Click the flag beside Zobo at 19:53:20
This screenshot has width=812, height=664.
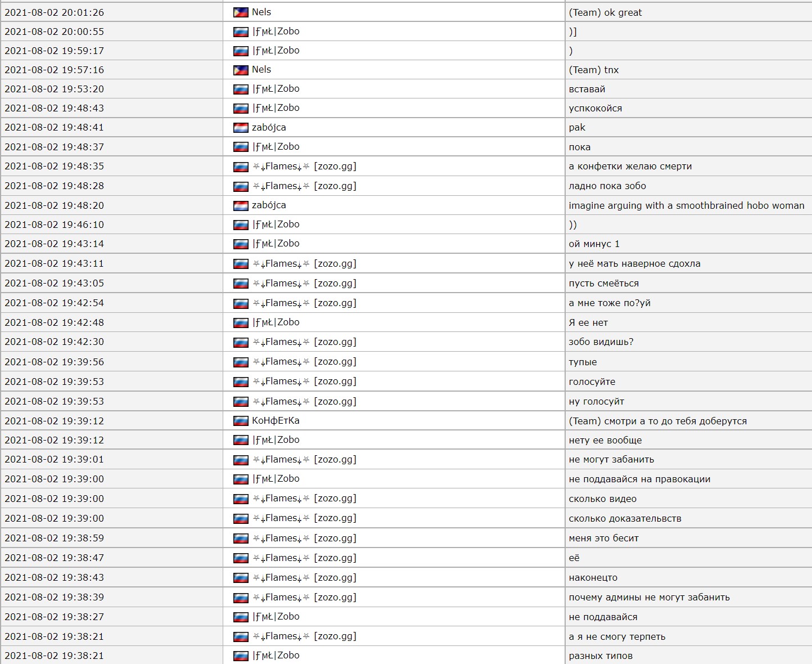241,89
